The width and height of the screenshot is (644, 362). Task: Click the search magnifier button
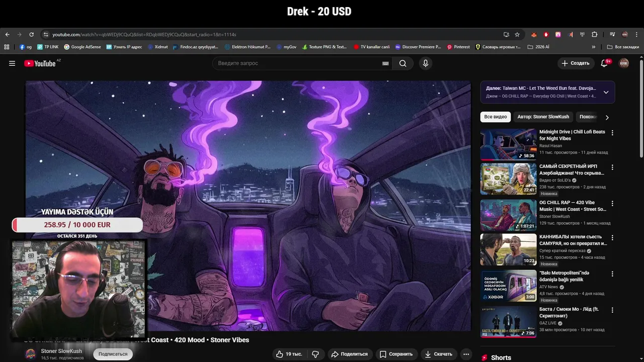coord(403,63)
